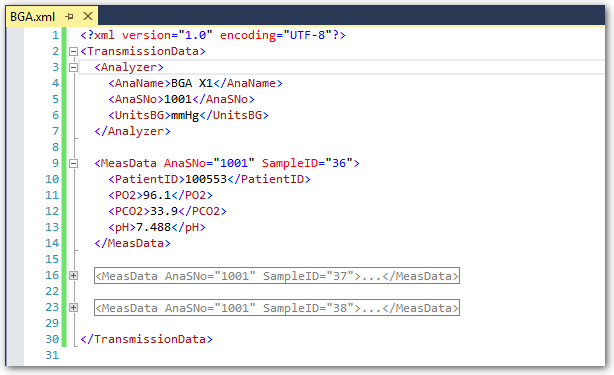
Task: Click collapsed MeasData SampleID="38" placeholder box
Action: pos(276,308)
